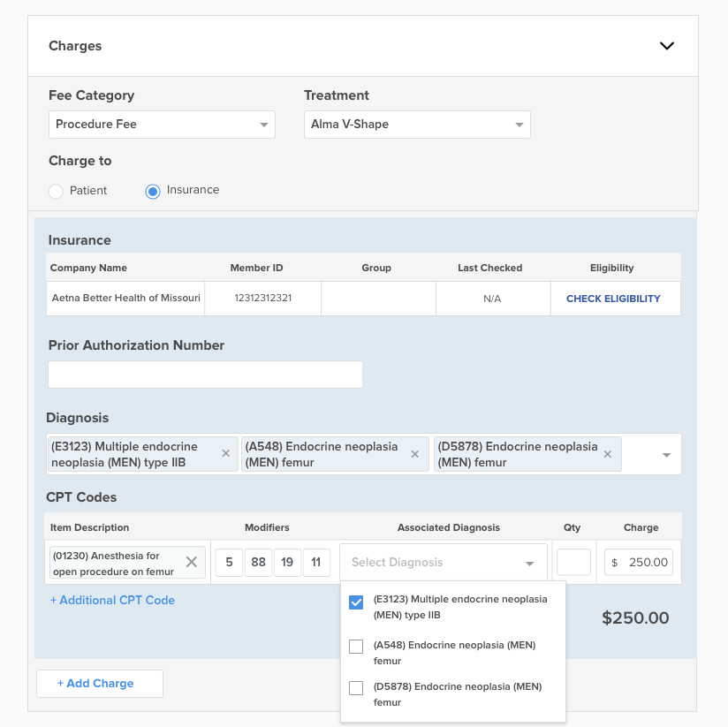Viewport: 728px width, 727px height.
Task: Remove the 01230 Anesthesia CPT code
Action: (192, 562)
